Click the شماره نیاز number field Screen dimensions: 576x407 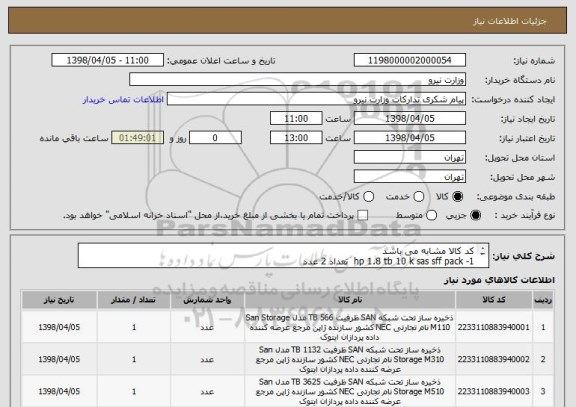click(x=410, y=60)
